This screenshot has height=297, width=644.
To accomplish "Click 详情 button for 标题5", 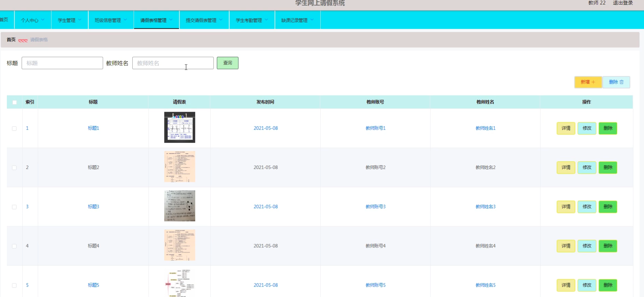I will (566, 285).
